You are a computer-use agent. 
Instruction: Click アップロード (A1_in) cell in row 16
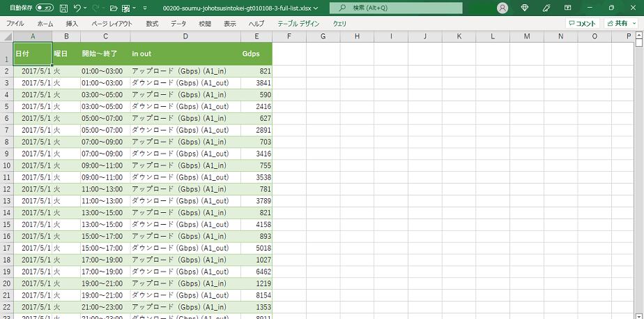pos(185,237)
